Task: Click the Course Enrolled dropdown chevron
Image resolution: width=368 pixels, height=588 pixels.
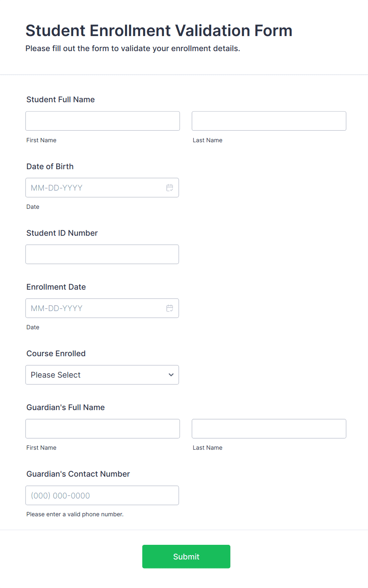Action: pyautogui.click(x=171, y=374)
